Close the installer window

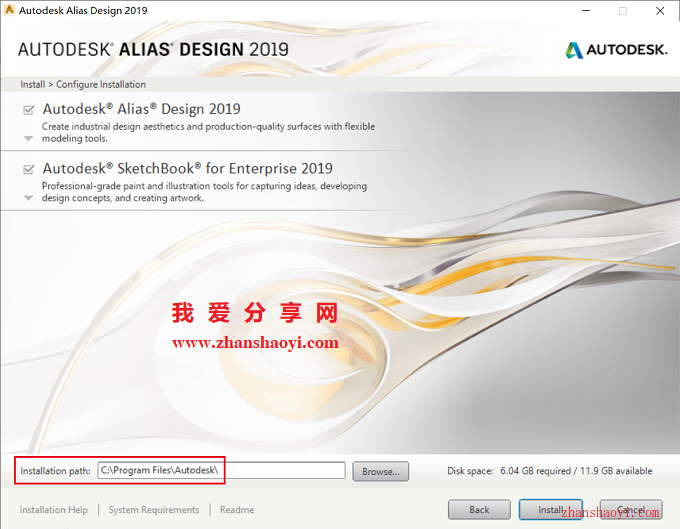coord(660,11)
